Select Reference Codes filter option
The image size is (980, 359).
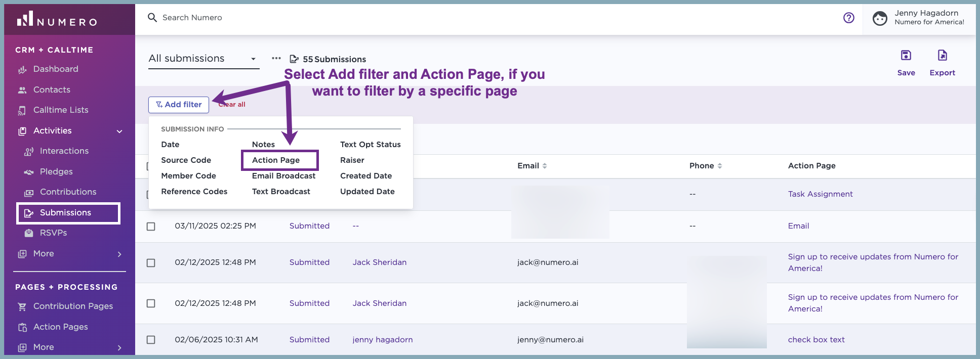tap(194, 192)
